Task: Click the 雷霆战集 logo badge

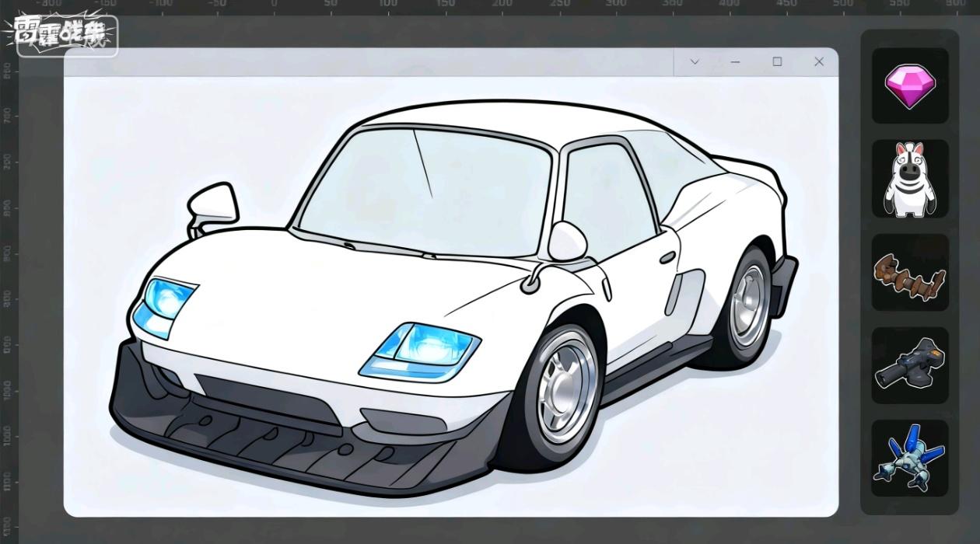Action: 66,36
